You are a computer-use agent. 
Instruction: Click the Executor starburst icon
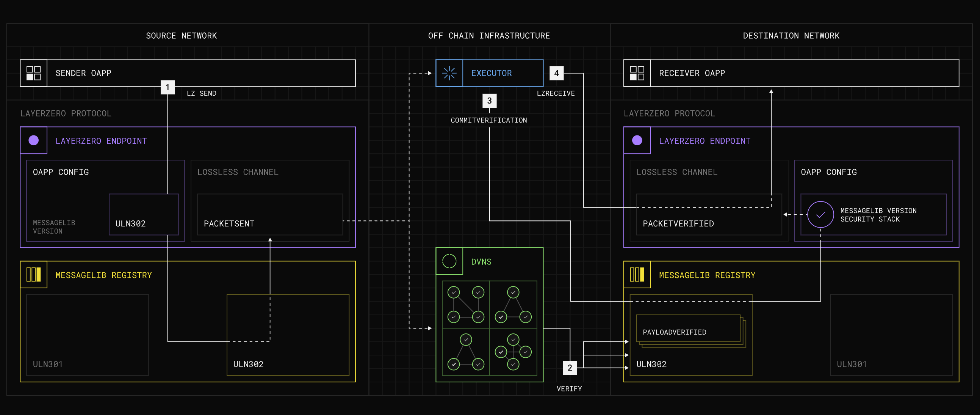coord(449,73)
